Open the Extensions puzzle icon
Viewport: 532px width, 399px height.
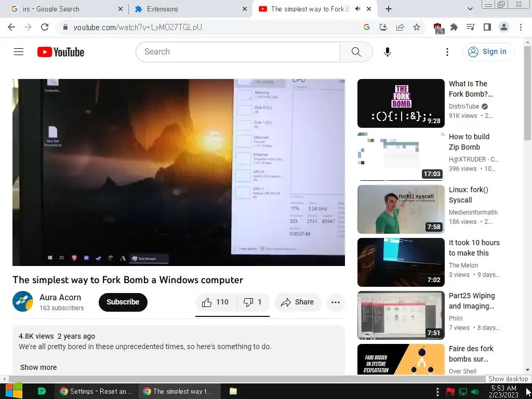coord(454,27)
